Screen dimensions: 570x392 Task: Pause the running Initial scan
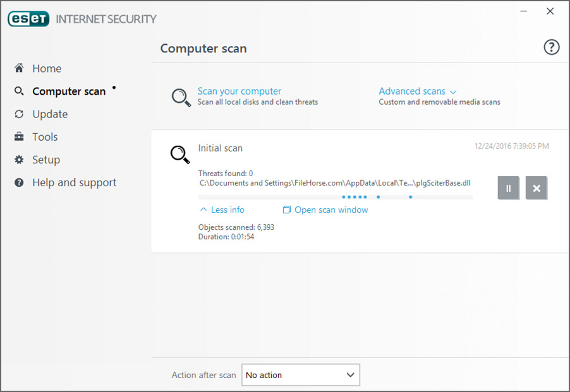coord(508,188)
